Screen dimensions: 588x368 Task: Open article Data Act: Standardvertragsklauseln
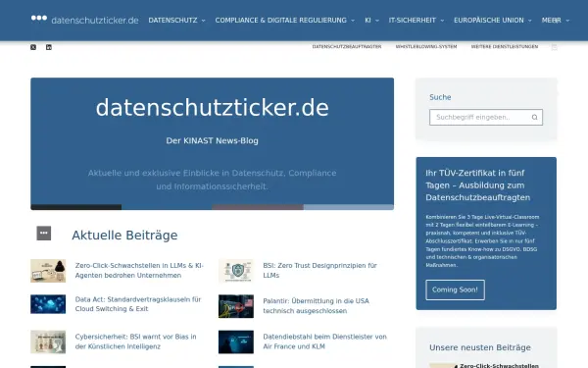(x=137, y=304)
